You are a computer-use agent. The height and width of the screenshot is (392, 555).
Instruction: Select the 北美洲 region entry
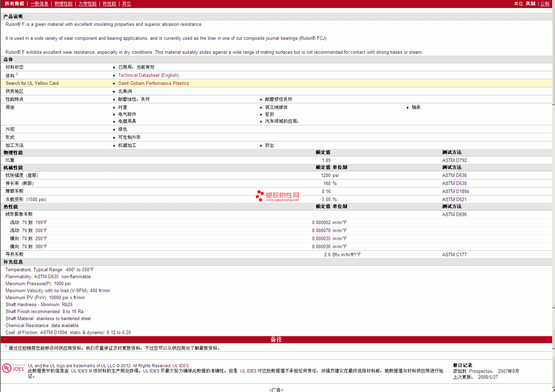click(125, 91)
